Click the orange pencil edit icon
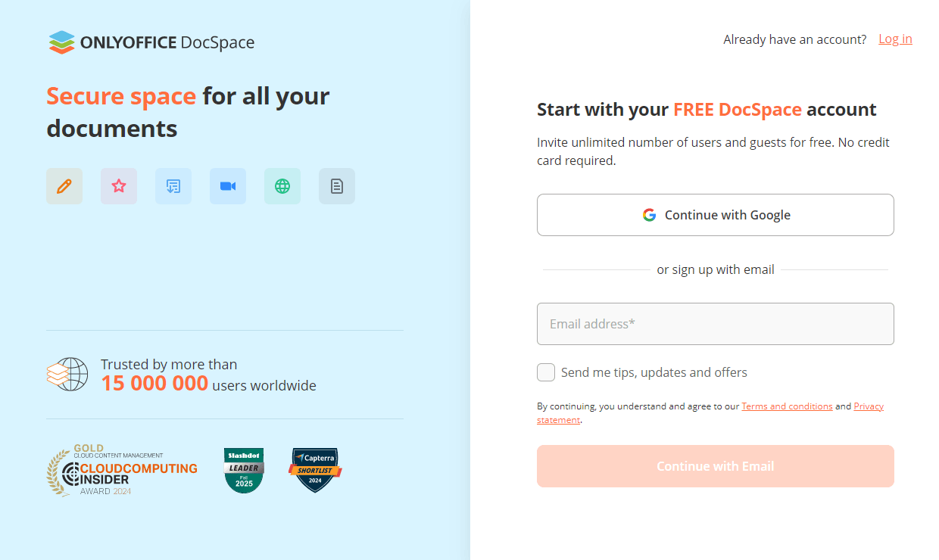Viewport: 939px width, 560px height. tap(64, 186)
